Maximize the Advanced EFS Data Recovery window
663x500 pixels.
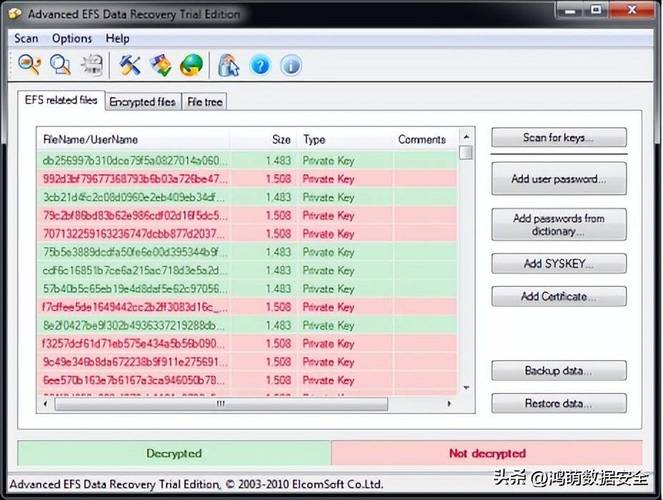[x=596, y=10]
